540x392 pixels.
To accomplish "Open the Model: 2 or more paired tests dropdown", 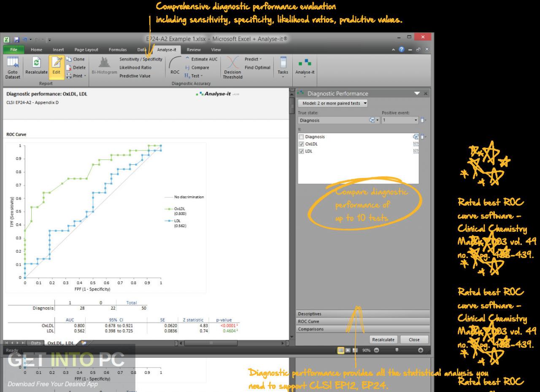I will [332, 103].
